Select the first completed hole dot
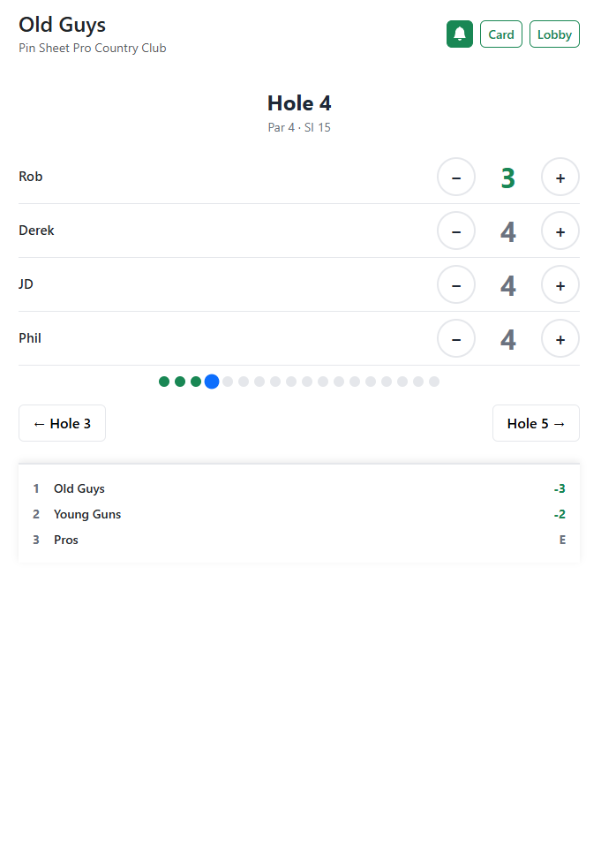 click(x=164, y=381)
